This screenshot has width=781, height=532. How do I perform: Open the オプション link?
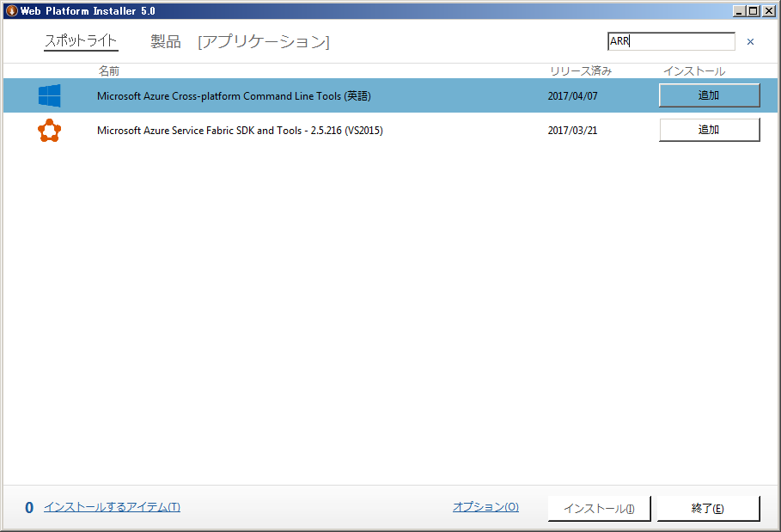[x=485, y=507]
